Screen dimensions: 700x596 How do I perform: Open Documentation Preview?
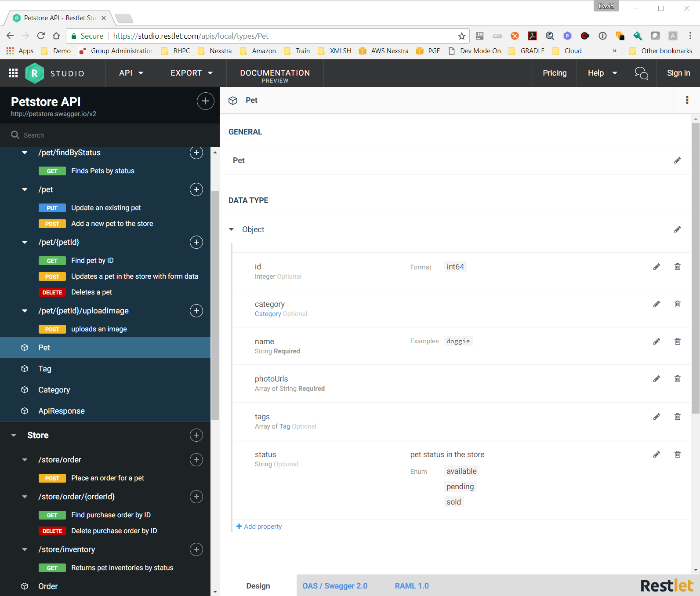click(275, 76)
